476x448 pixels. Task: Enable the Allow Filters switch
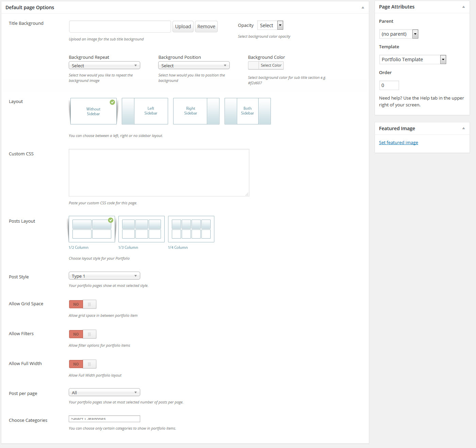[83, 334]
